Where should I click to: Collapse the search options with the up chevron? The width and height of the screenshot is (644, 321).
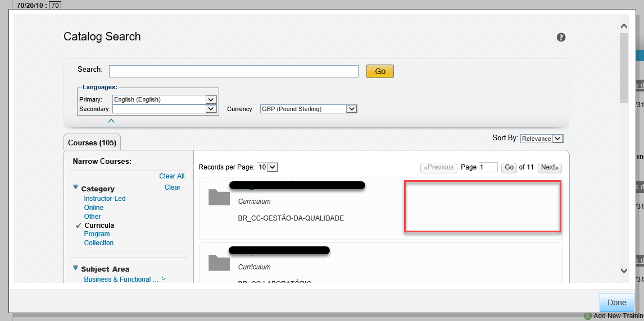pyautogui.click(x=111, y=121)
